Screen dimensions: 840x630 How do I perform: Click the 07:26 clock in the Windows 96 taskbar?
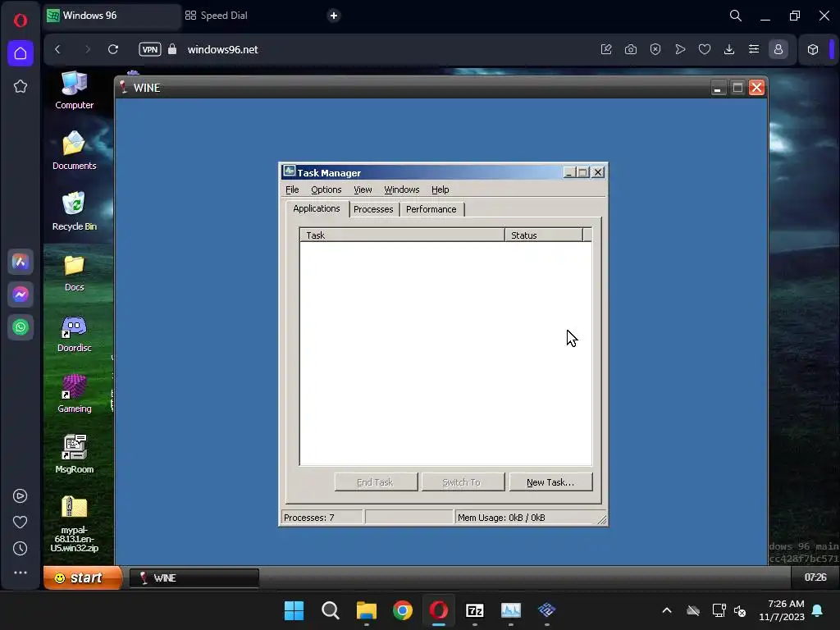pos(815,577)
